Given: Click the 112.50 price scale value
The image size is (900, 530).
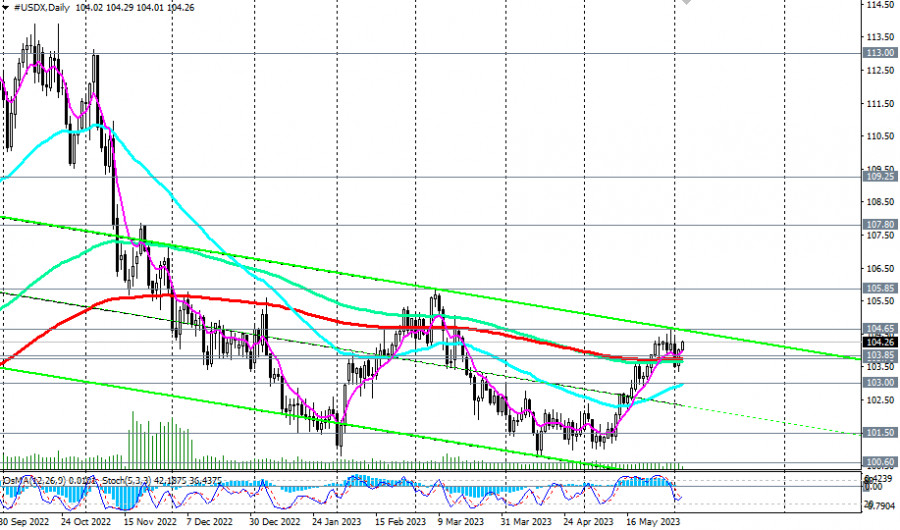Looking at the screenshot, I should point(880,70).
